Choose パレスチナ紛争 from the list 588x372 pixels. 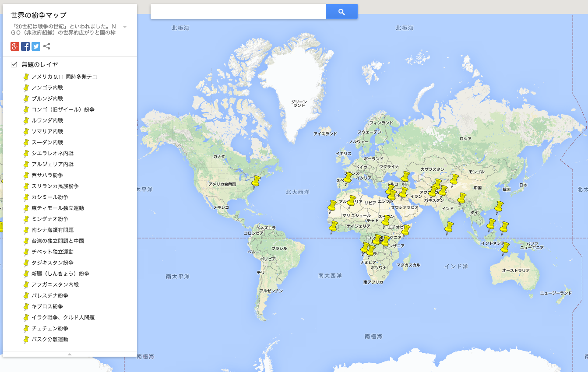click(50, 295)
